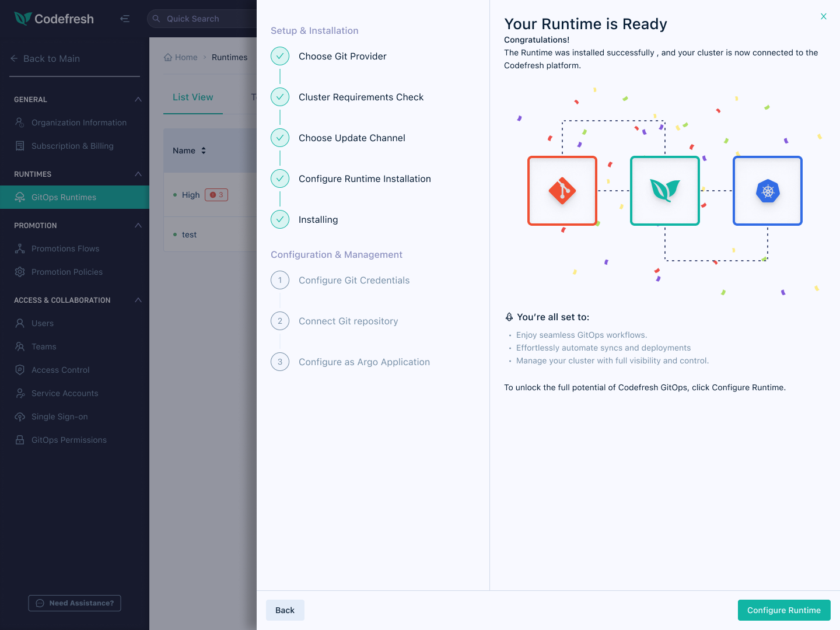The width and height of the screenshot is (840, 630).
Task: Collapse the RUNTIMES sidebar section
Action: point(138,174)
